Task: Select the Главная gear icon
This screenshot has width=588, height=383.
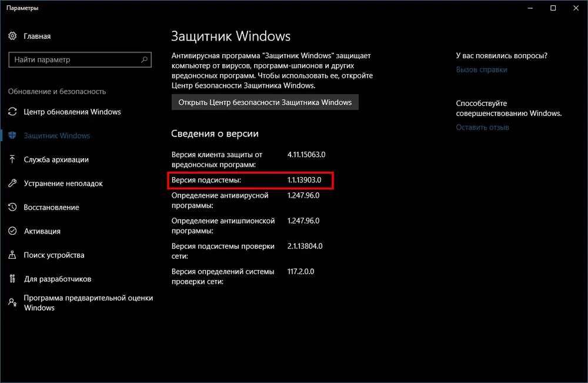Action: (x=13, y=36)
